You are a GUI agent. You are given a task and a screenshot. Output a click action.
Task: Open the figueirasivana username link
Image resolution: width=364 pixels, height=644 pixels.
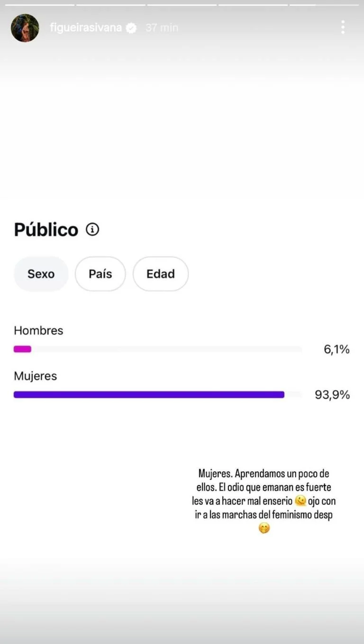(86, 28)
